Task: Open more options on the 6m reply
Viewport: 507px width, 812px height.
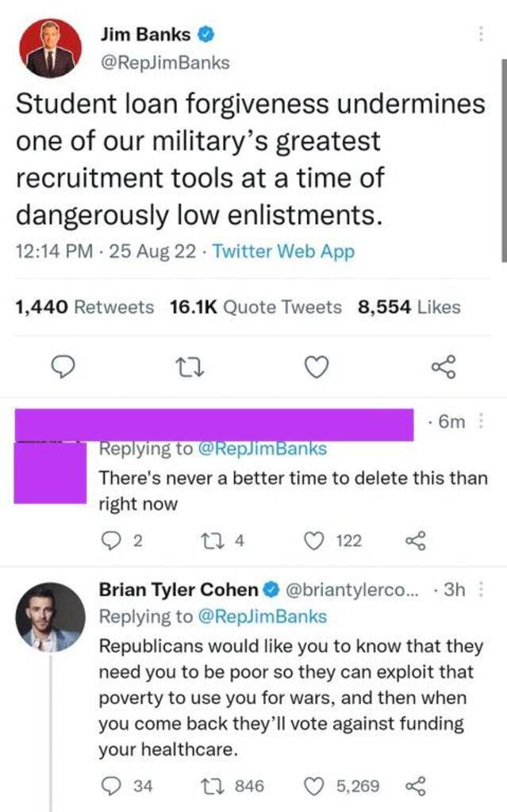Action: pos(481,421)
